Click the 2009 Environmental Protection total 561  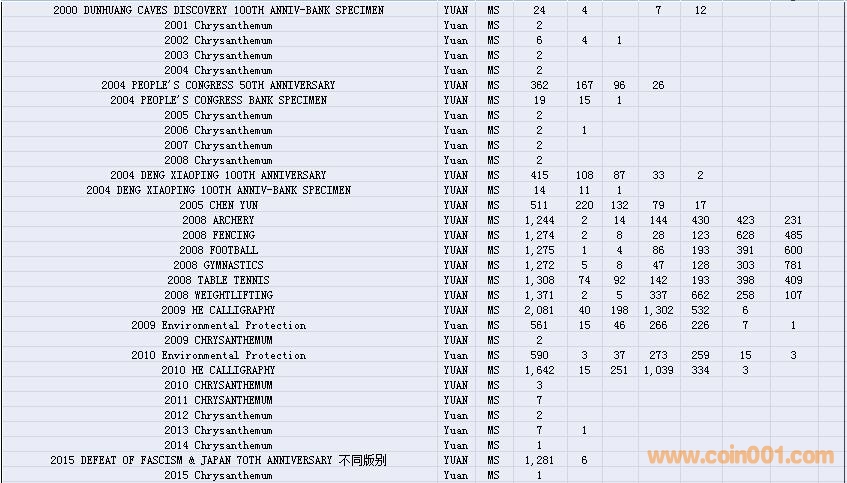tap(539, 325)
